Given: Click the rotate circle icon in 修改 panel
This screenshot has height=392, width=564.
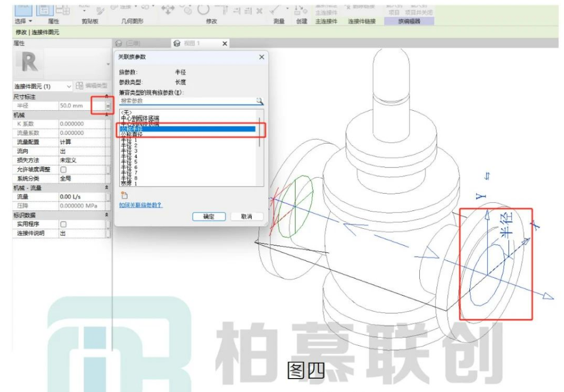Looking at the screenshot, I should [203, 9].
